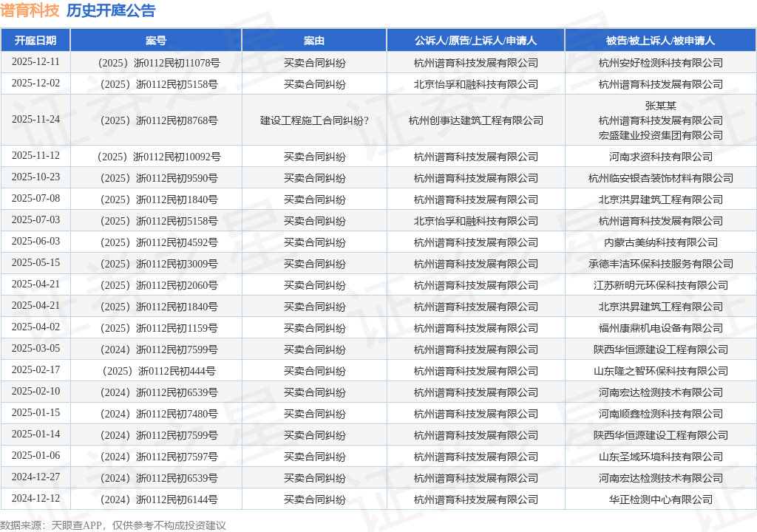Select date cell 2025-03-05
This screenshot has width=757, height=532.
[x=35, y=349]
